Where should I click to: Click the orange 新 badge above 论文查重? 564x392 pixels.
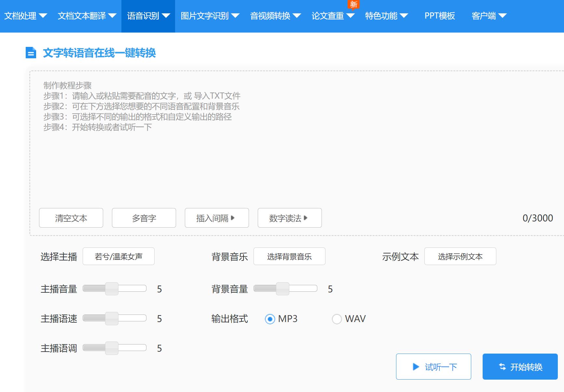pyautogui.click(x=353, y=5)
